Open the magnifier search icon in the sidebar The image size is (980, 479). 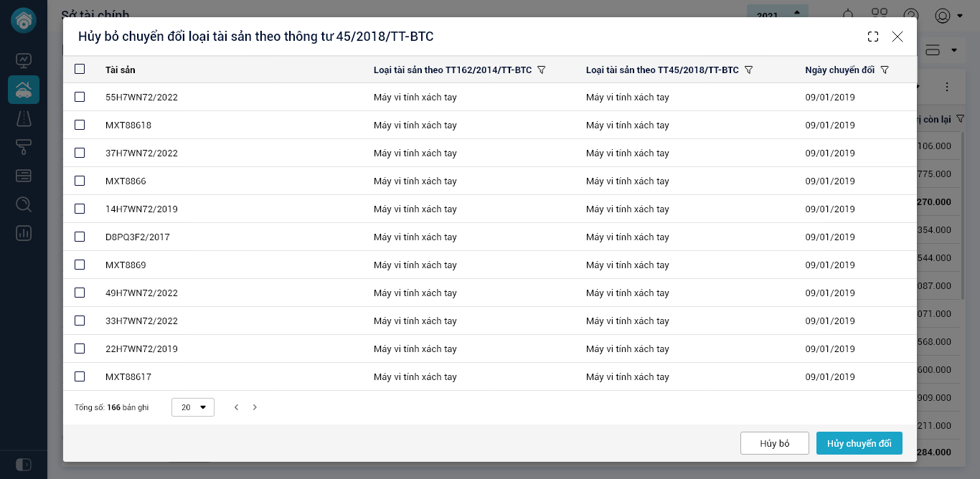pos(24,204)
